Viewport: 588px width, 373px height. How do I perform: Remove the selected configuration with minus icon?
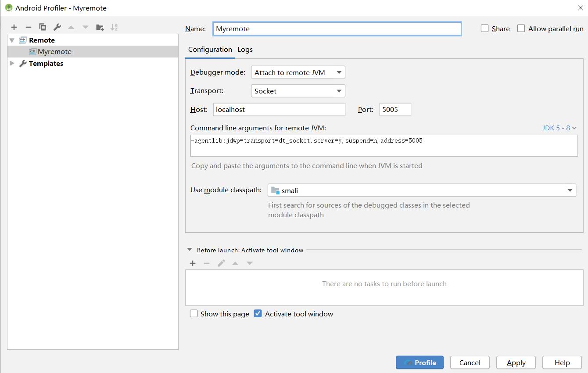28,27
